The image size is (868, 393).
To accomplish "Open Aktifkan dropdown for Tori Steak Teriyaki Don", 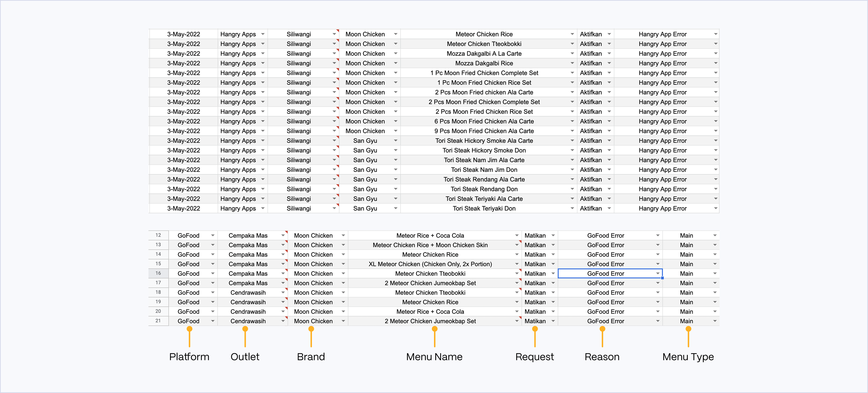I will (609, 209).
